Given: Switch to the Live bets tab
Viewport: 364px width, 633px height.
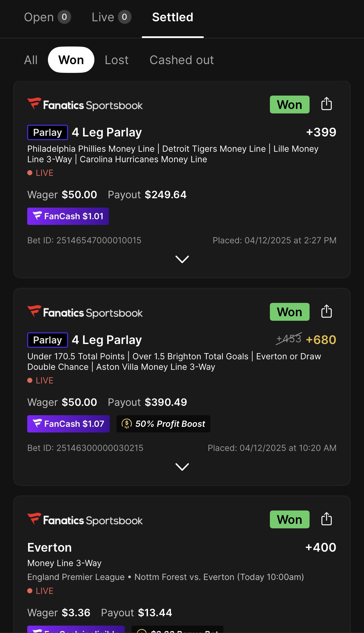Looking at the screenshot, I should click(111, 17).
